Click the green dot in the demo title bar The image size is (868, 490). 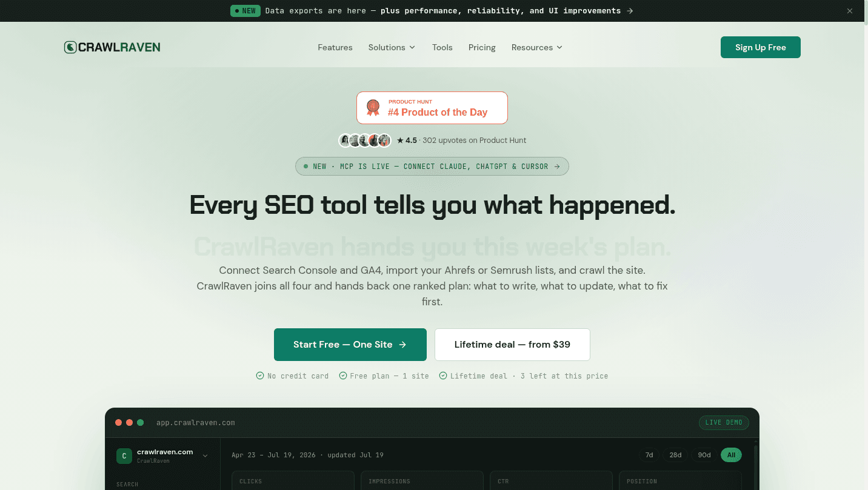pyautogui.click(x=141, y=423)
